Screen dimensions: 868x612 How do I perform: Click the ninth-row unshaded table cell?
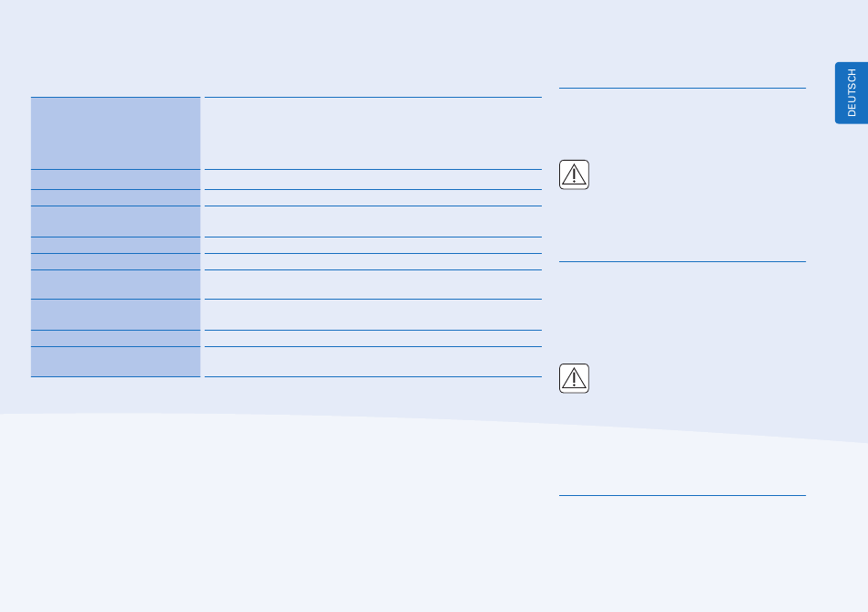(x=373, y=339)
